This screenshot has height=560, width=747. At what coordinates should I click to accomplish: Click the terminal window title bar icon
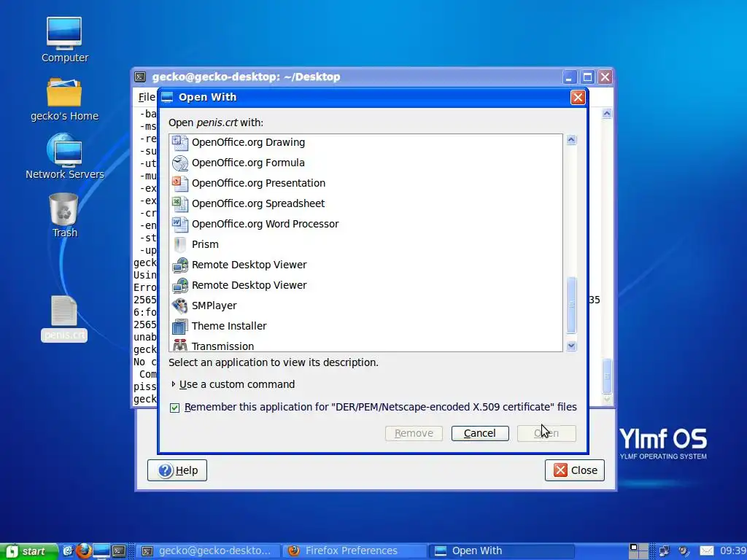[140, 77]
